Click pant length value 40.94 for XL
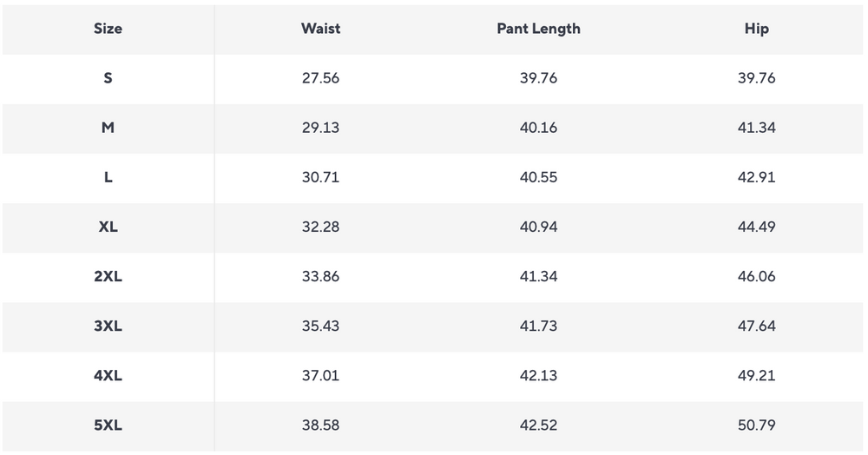Viewport: 868px width, 455px height. 538,227
